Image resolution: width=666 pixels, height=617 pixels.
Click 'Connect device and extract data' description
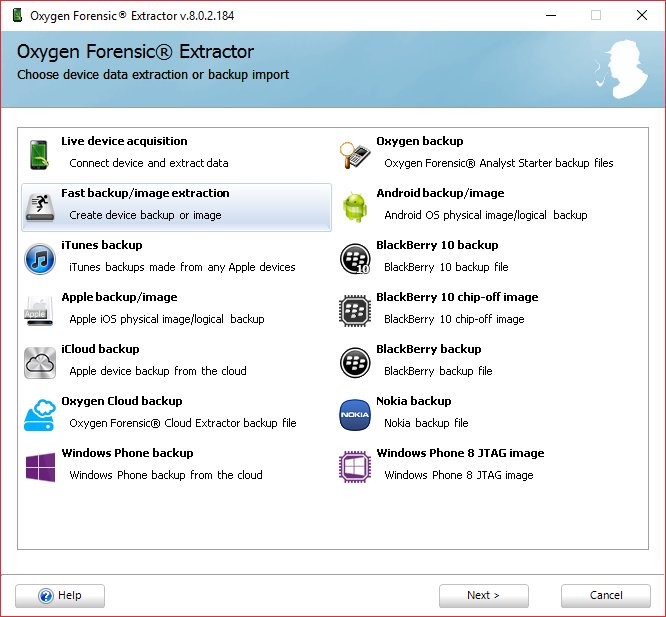(149, 163)
